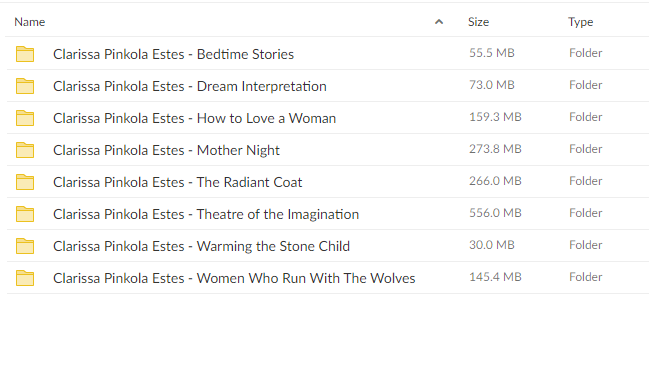The width and height of the screenshot is (649, 376).
Task: Select the Mother Night folder icon
Action: (25, 150)
